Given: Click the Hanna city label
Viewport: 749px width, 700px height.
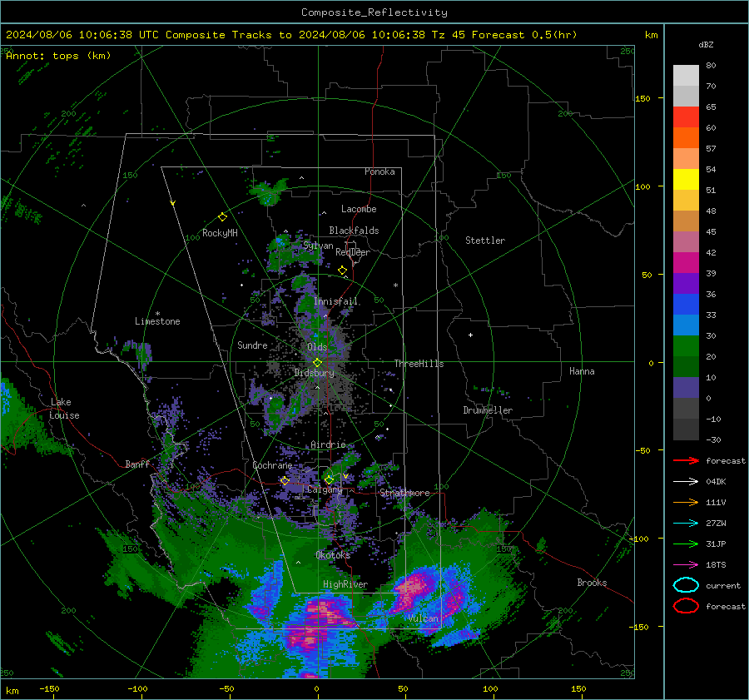Looking at the screenshot, I should pyautogui.click(x=582, y=371).
